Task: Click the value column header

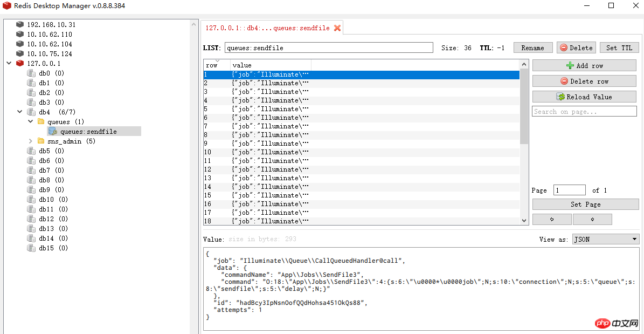Action: coord(271,65)
